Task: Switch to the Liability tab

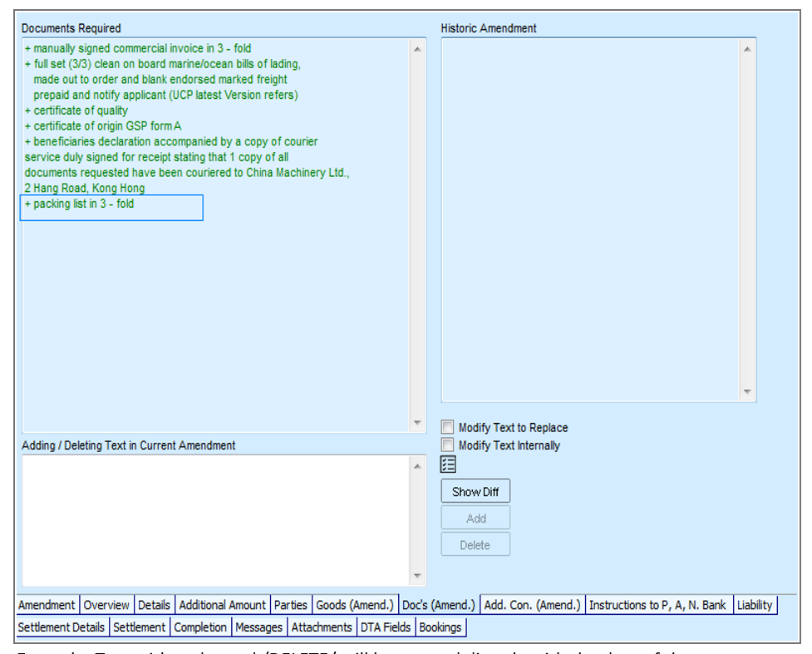Action: pos(755,605)
